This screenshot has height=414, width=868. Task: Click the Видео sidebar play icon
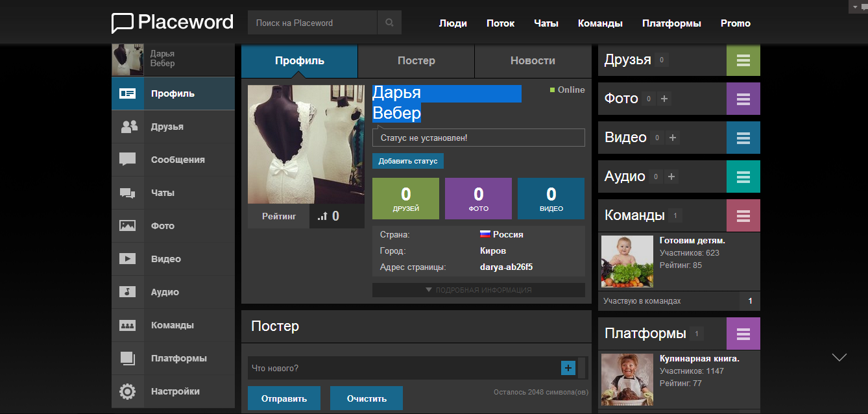128,259
